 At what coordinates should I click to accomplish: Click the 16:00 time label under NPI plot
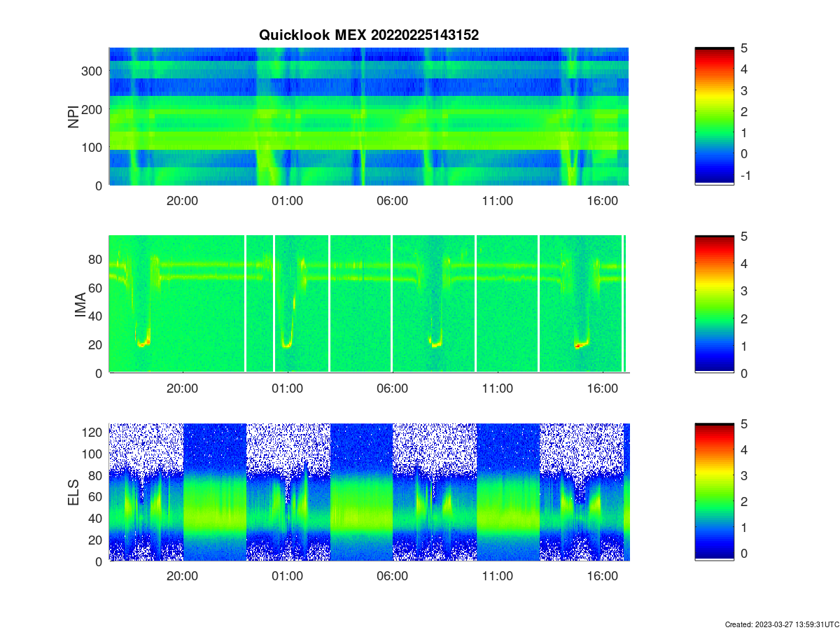(x=602, y=200)
